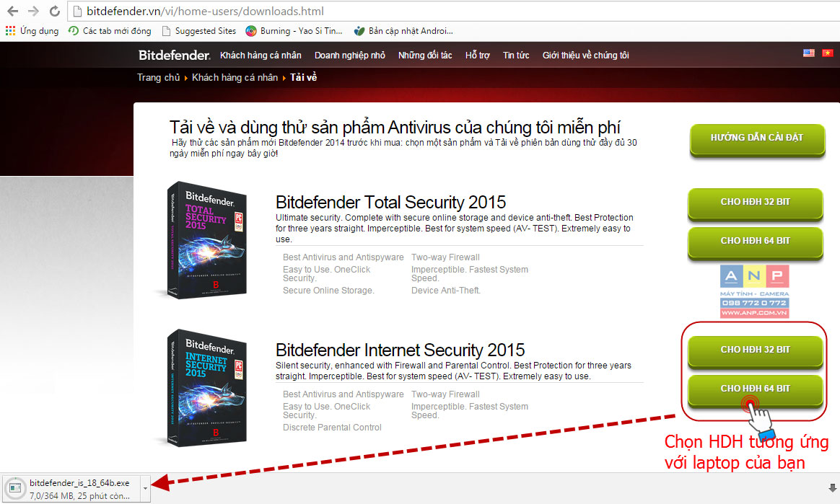Screen dimensions: 840x504
Task: Open the Khách hàng cá nhân menu
Action: pyautogui.click(x=261, y=55)
